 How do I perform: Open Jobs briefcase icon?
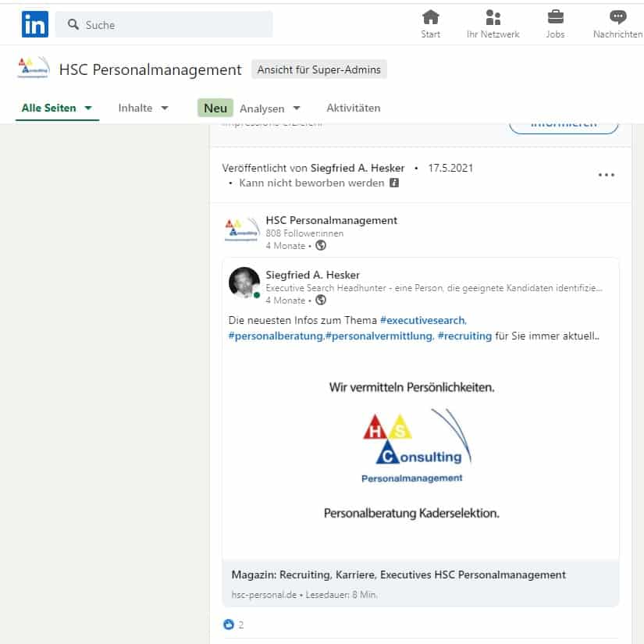pos(555,18)
